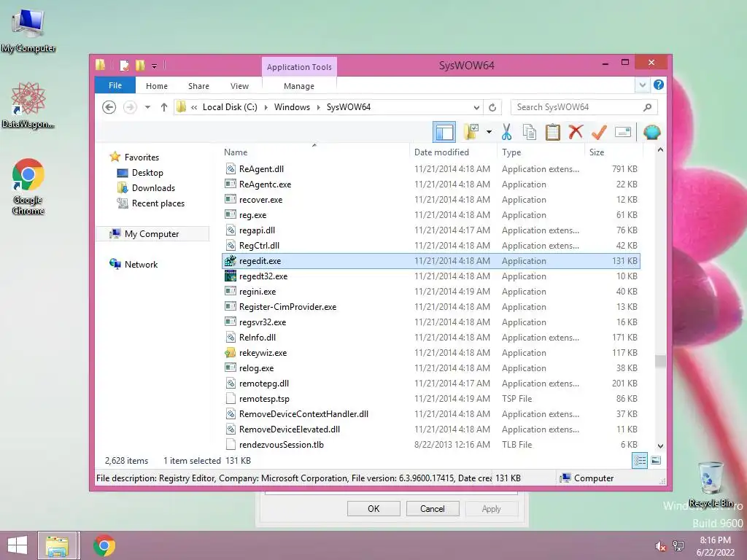Expand the ribbon with the chevron
The width and height of the screenshot is (747, 560).
[642, 85]
